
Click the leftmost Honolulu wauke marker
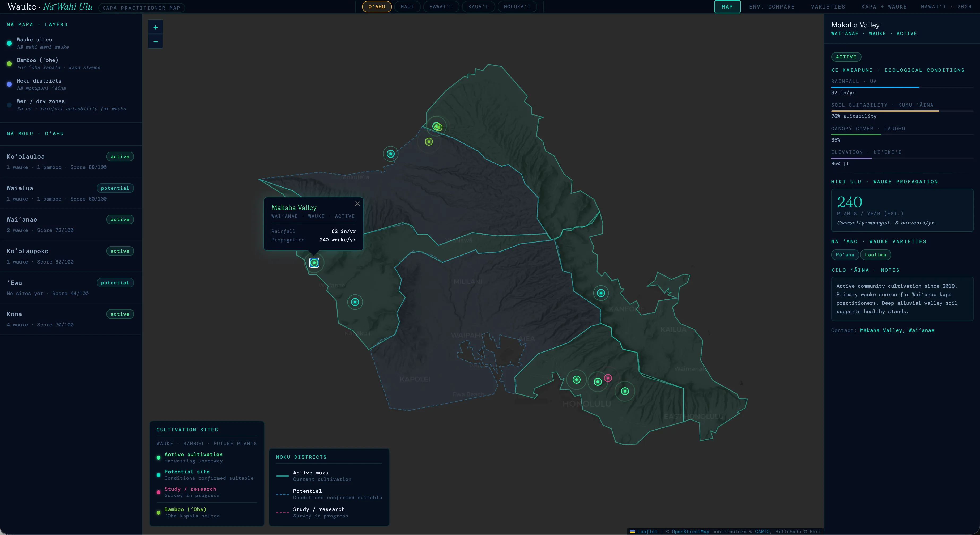(x=576, y=379)
